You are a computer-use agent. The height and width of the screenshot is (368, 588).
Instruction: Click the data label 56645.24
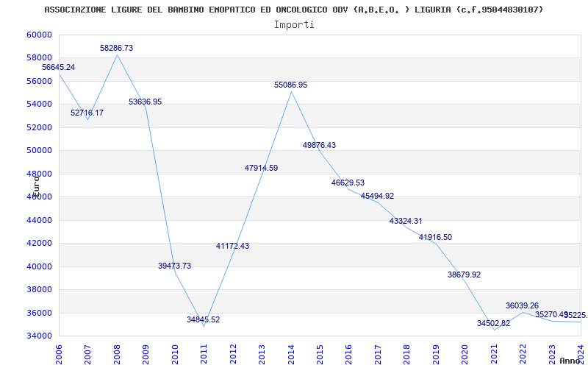[58, 67]
